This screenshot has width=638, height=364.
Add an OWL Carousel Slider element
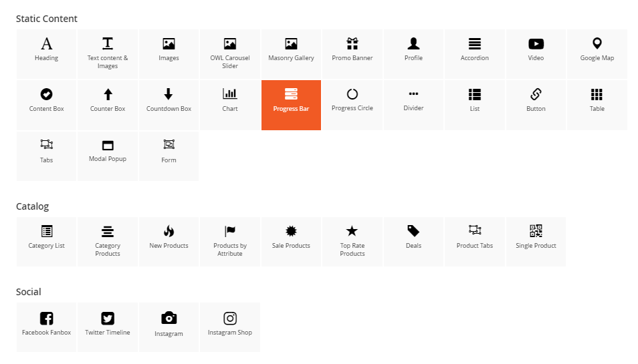click(230, 53)
